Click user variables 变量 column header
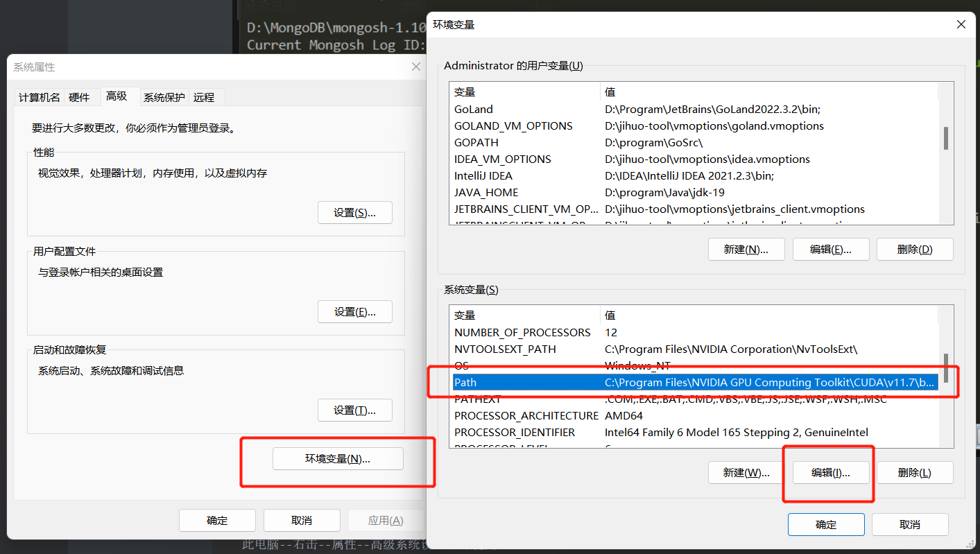 click(x=524, y=92)
